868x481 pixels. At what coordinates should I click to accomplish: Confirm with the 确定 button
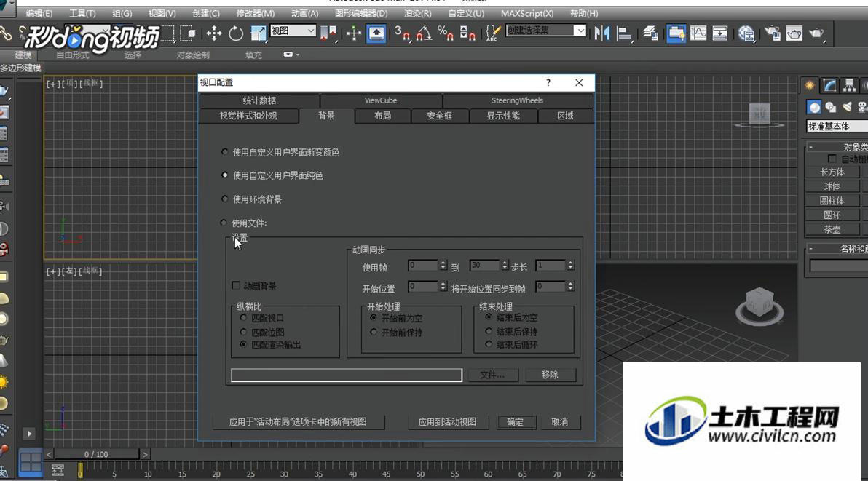[515, 422]
